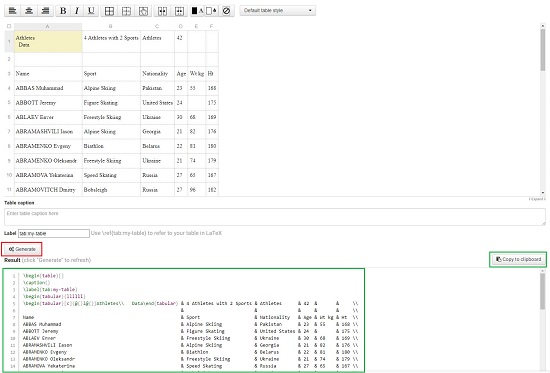Select the 'Biathlon' cell
The width and height of the screenshot is (550, 373).
coord(111,146)
